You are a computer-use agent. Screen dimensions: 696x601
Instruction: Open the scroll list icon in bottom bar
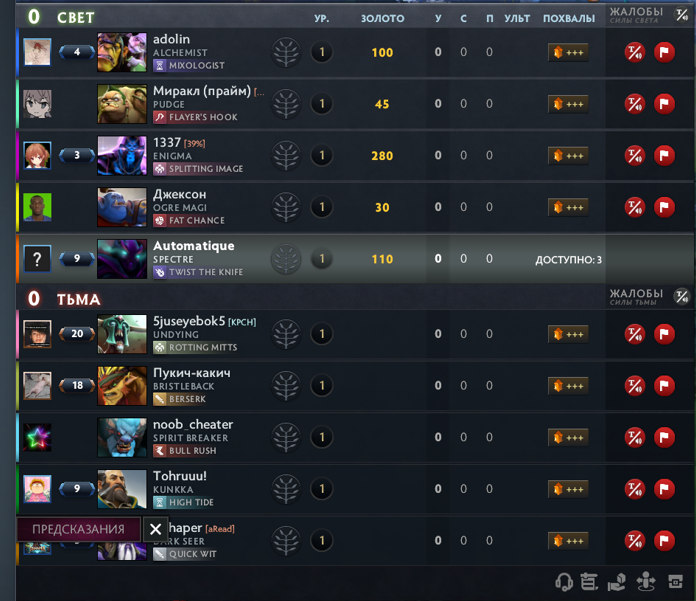[589, 581]
